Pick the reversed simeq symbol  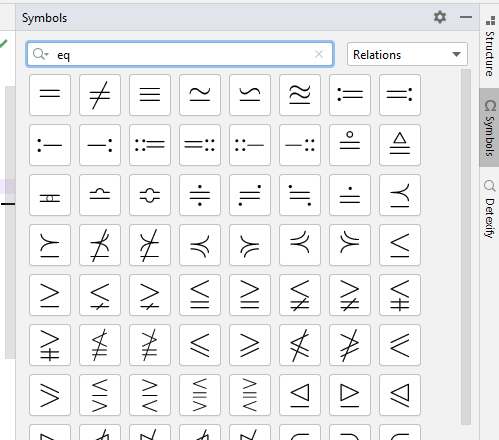tap(250, 95)
